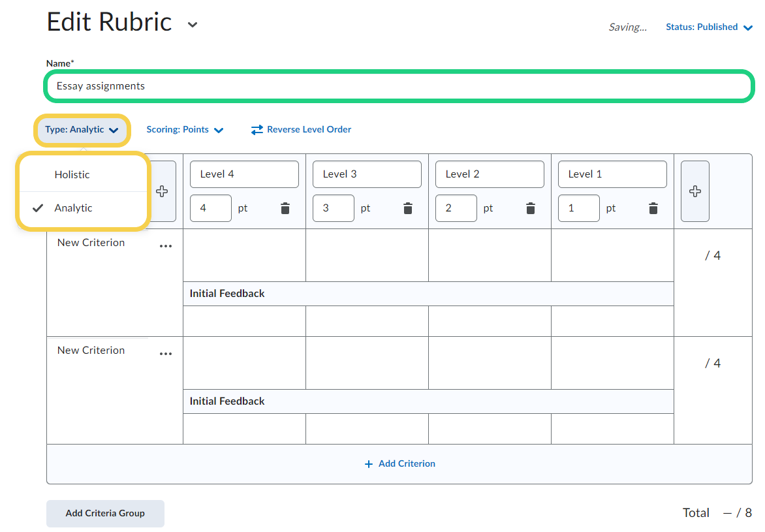Click the trash icon for Level 3
Image resolution: width=765 pixels, height=532 pixels.
point(408,208)
